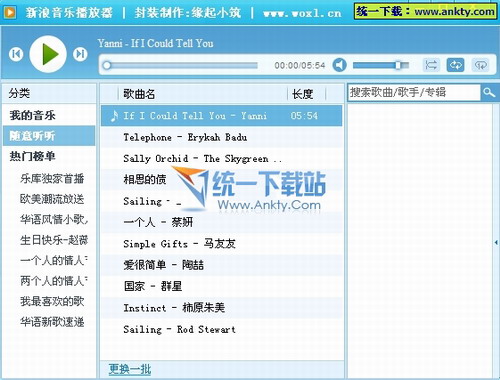This screenshot has width=500, height=380.
Task: Select the song Sally Orchid - The Skygreen
Action: (x=221, y=158)
